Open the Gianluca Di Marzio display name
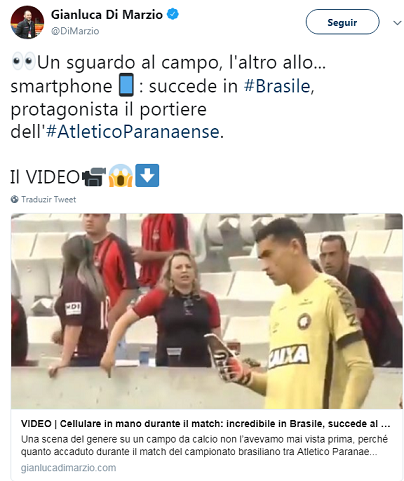 point(107,15)
